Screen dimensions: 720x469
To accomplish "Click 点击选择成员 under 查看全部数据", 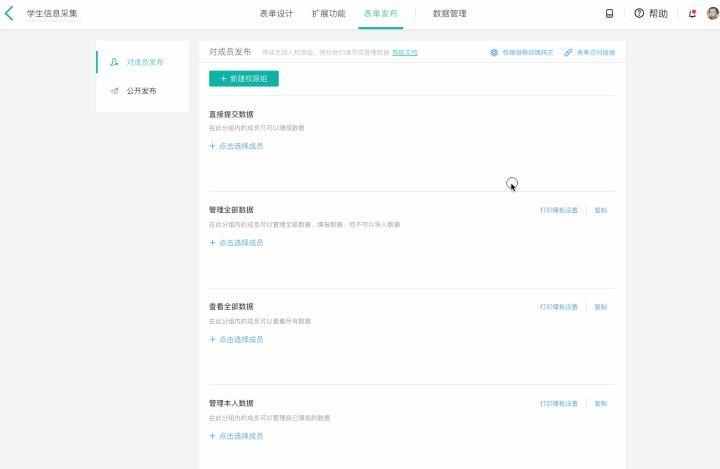I will point(240,339).
